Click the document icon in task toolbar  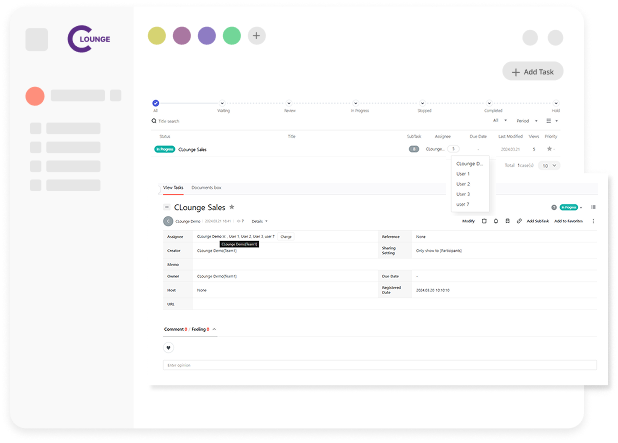[508, 221]
